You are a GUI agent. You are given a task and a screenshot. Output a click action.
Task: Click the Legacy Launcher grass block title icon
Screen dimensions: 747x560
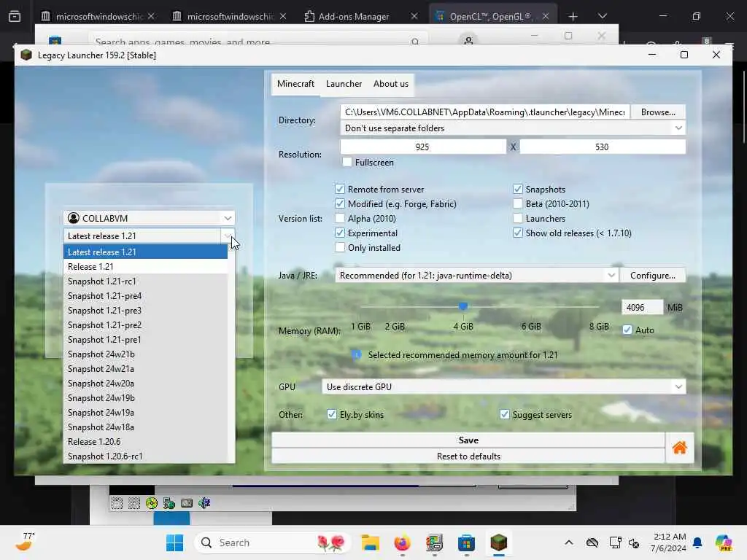tap(26, 55)
